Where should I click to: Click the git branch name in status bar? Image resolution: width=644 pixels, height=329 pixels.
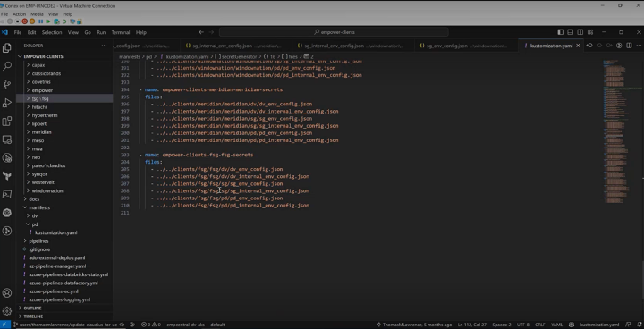tap(69, 325)
